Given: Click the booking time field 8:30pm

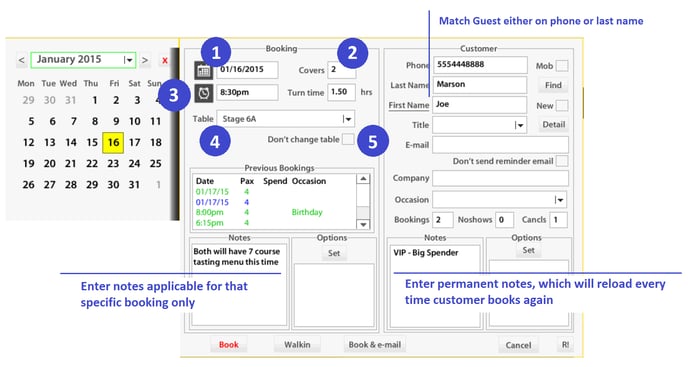Looking at the screenshot, I should (247, 93).
